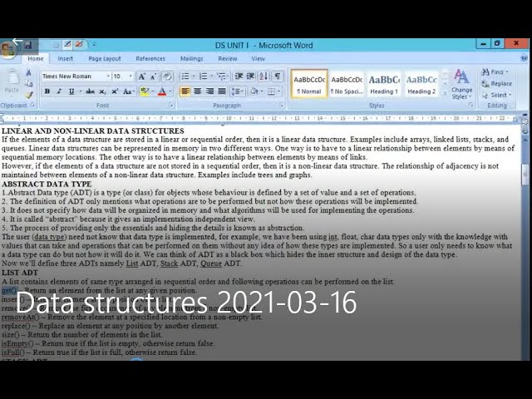Click the Replace button
This screenshot has width=532, height=399.
point(497,83)
